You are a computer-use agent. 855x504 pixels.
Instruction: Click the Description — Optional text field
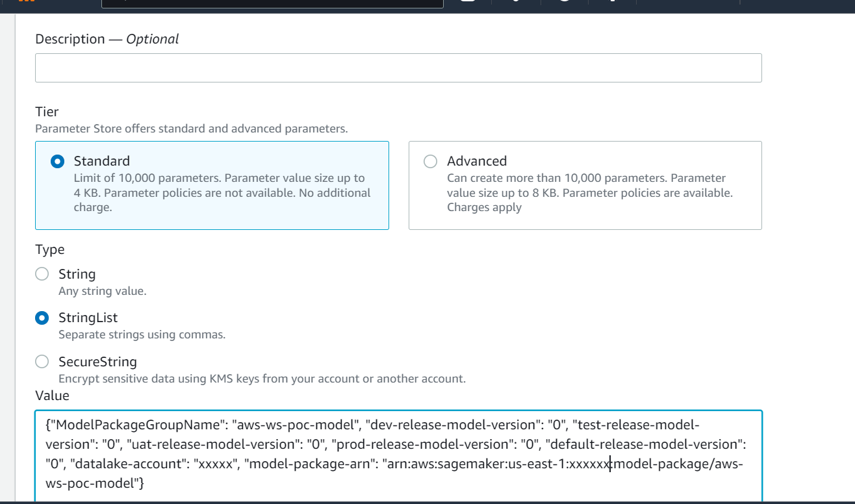(398, 67)
